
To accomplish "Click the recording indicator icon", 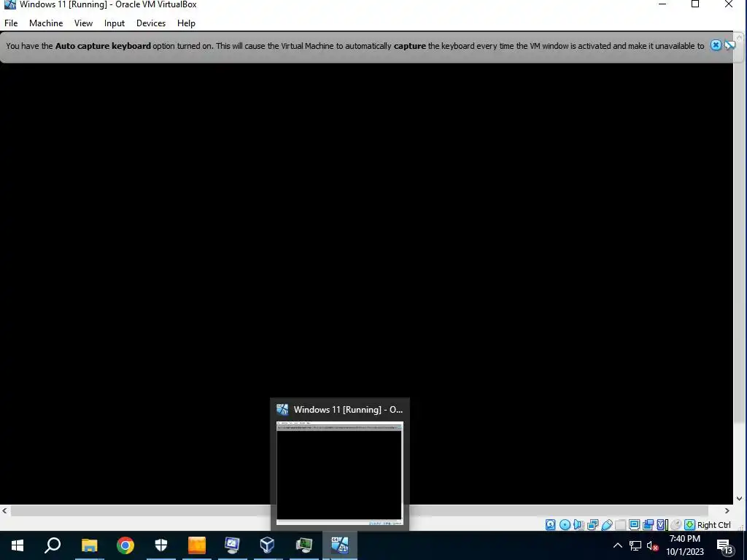I will [x=648, y=525].
